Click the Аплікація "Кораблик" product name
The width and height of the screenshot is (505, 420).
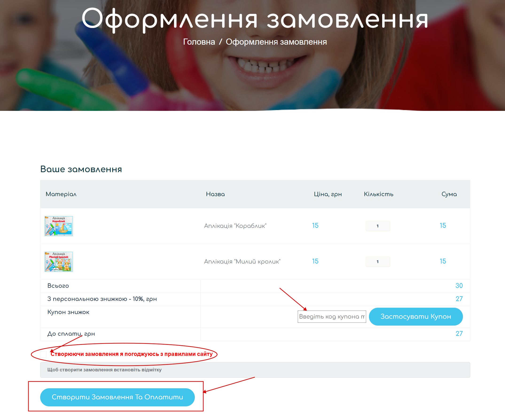[235, 226]
